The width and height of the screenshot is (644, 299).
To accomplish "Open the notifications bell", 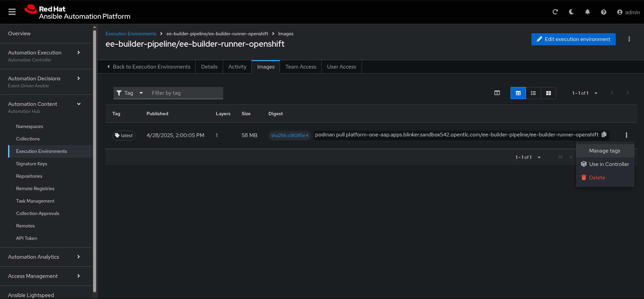I will point(588,12).
